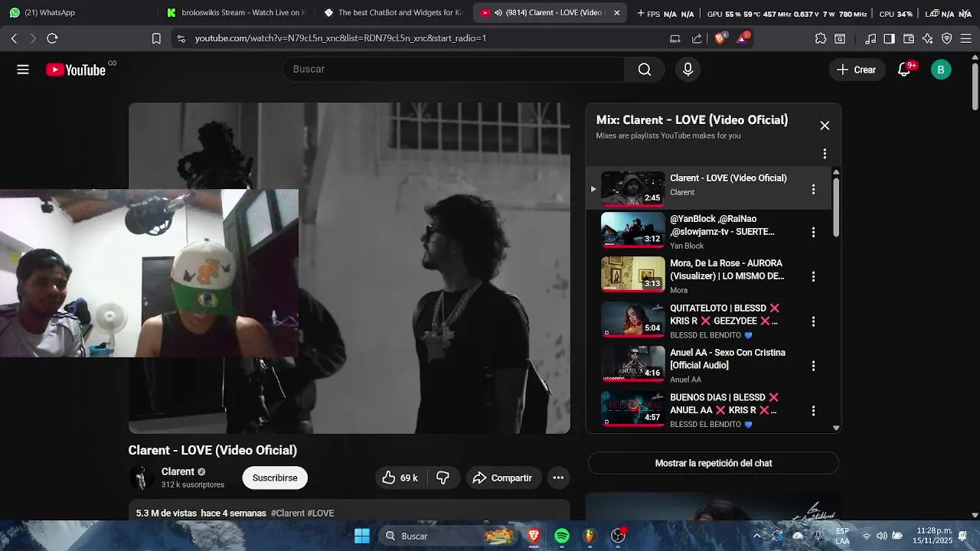Open the media control music note icon
Image resolution: width=980 pixels, height=551 pixels.
pos(871,38)
